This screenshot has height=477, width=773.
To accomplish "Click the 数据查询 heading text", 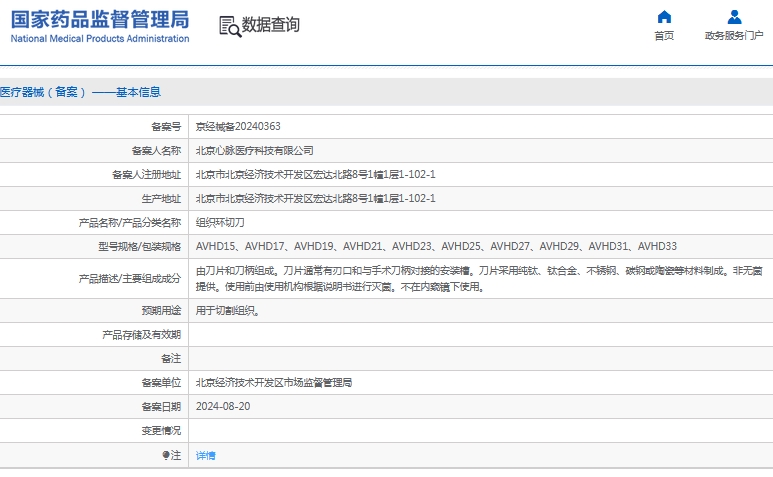I will [x=270, y=25].
